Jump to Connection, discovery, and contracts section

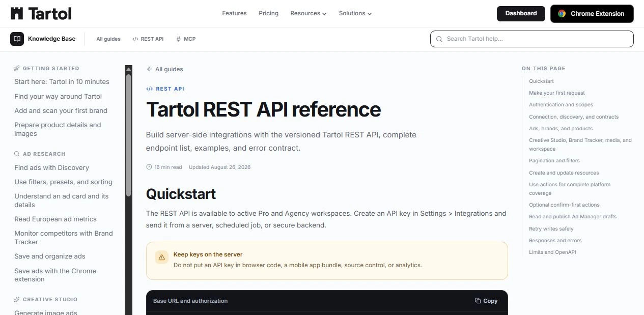(574, 117)
